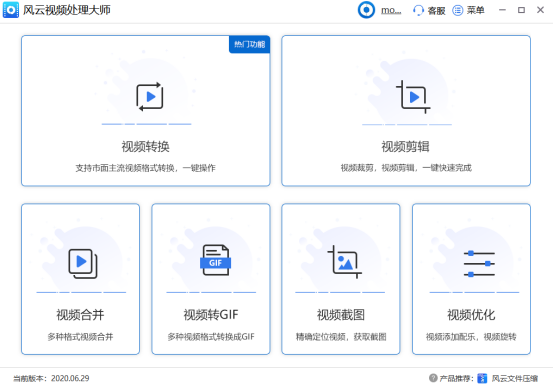The width and height of the screenshot is (554, 385).
Task: Open 客服 customer service
Action: (436, 11)
